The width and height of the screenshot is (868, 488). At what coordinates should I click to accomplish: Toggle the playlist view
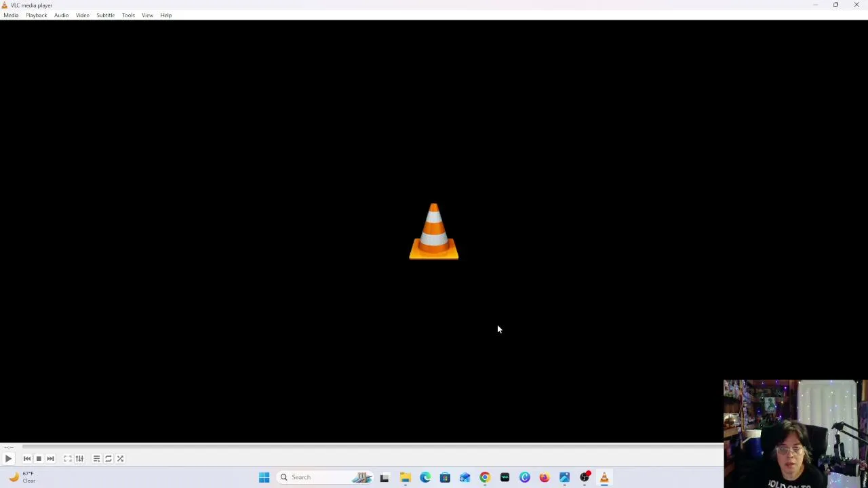[96, 459]
